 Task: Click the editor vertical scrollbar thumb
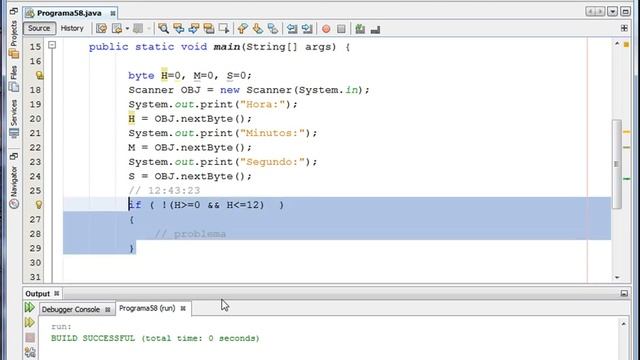(x=616, y=164)
